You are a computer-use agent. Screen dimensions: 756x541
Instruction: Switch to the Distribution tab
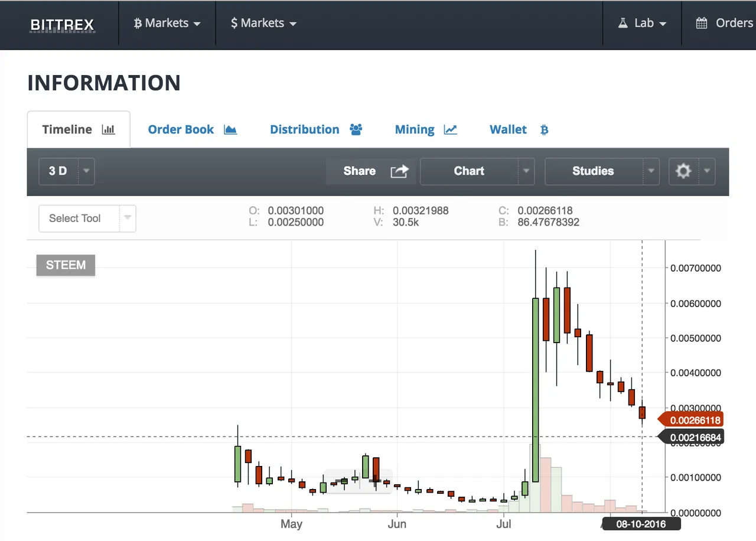point(316,129)
